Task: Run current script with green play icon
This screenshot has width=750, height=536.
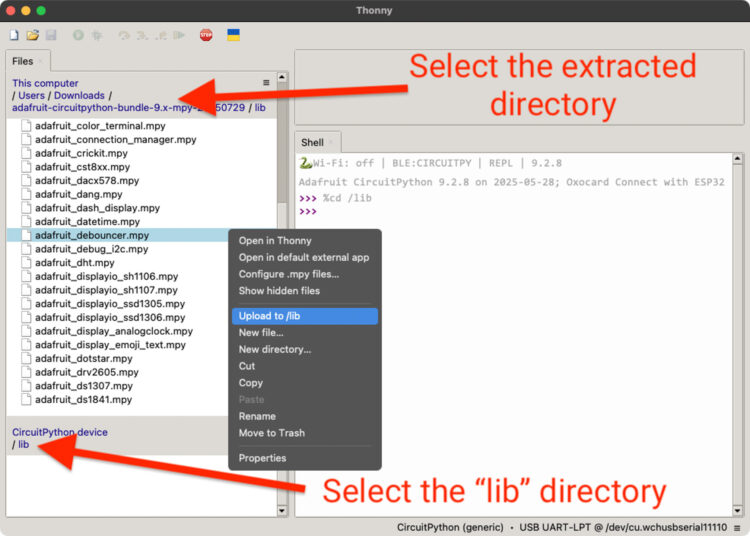Action: [78, 35]
